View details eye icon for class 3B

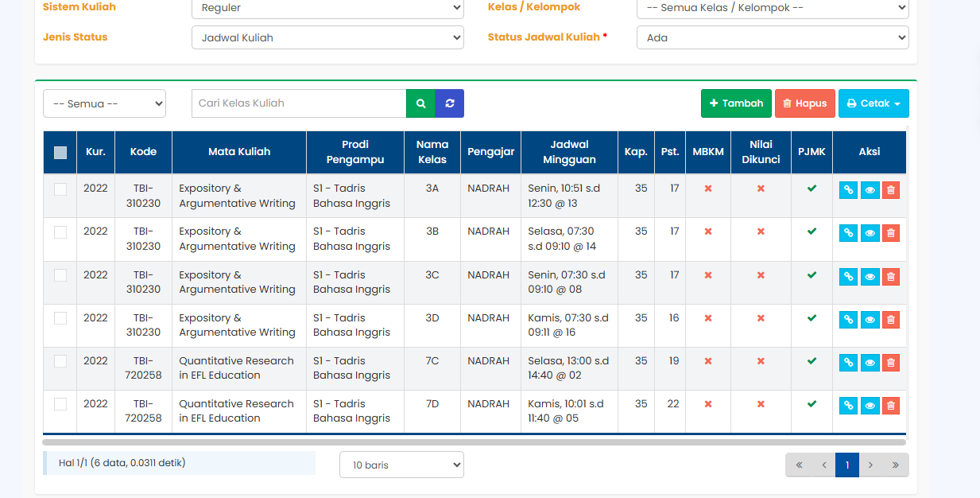click(x=870, y=233)
